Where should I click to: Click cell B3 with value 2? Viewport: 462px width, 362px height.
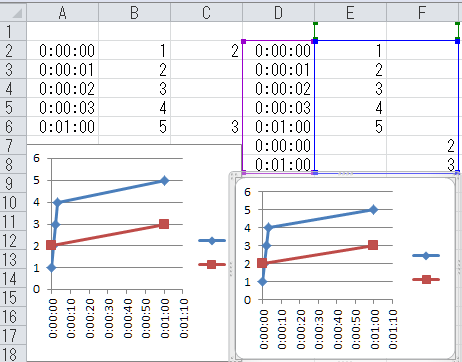coord(135,69)
